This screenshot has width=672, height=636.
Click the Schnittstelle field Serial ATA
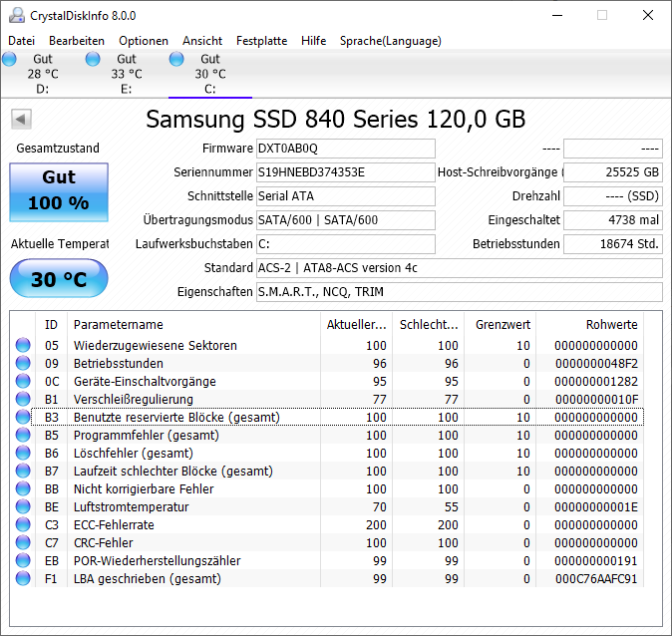[x=346, y=196]
